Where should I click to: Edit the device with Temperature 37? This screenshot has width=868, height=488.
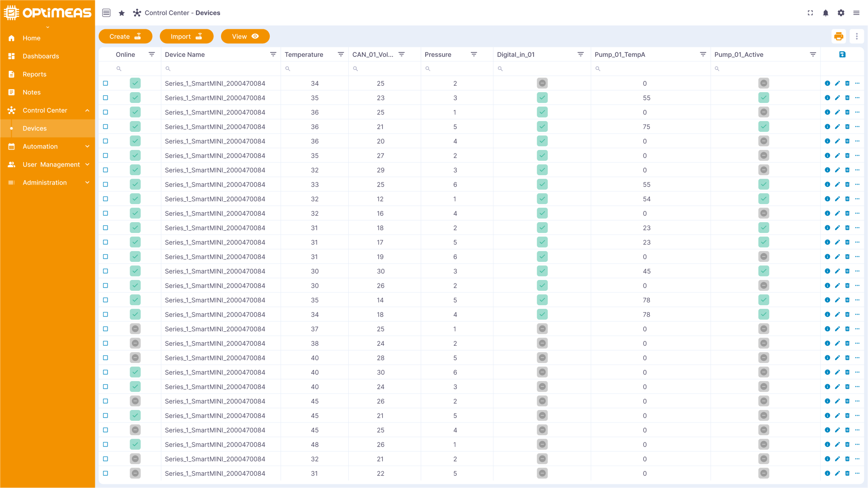[837, 329]
